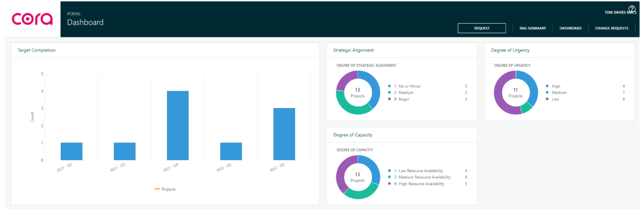Click '1- No or Minor' legend text
Viewport: 644px width, 209px height.
[407, 86]
